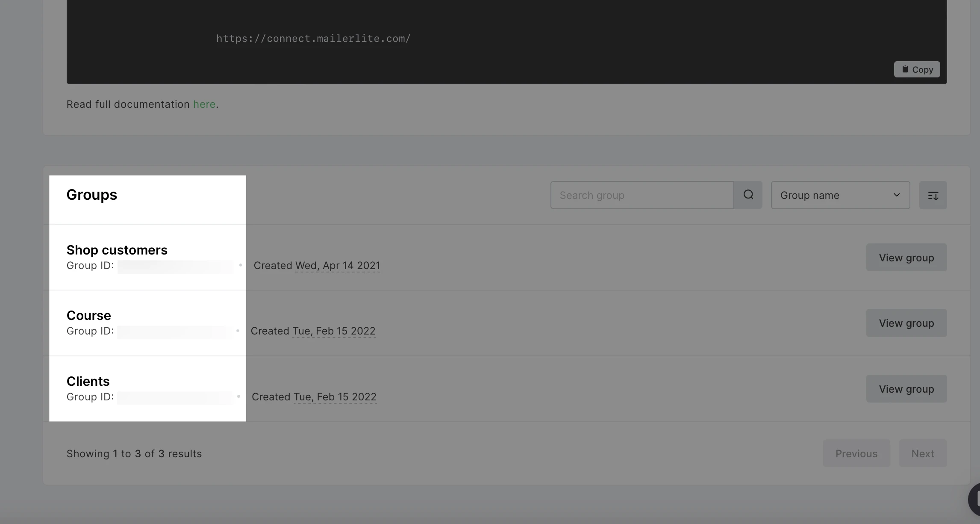Click the Wed, Apr 14 2021 created date
The image size is (980, 524).
pos(338,266)
